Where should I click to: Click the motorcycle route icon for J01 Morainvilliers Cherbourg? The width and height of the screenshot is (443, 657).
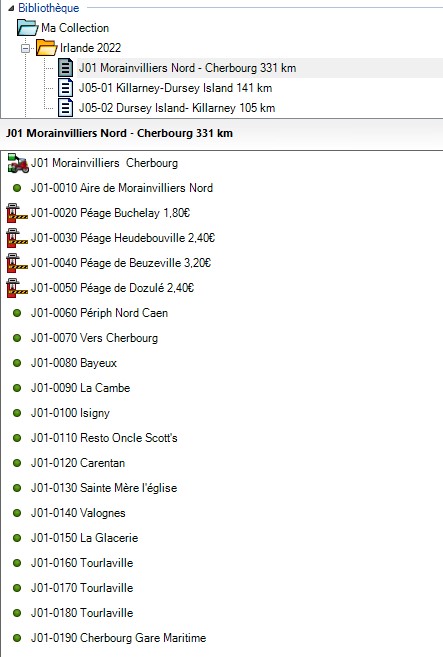coord(18,163)
